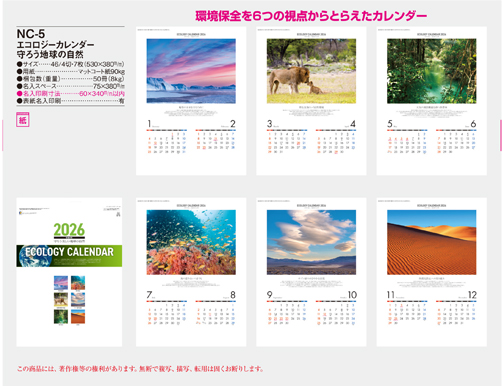Open the lenticular clouds photo
The image size is (502, 386).
(x=311, y=242)
